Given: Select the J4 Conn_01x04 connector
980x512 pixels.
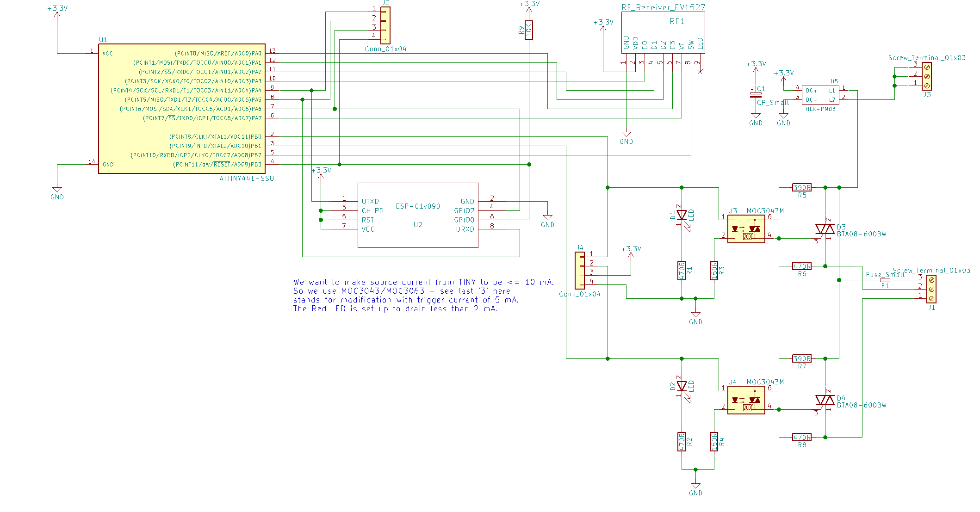Looking at the screenshot, I should tap(580, 271).
